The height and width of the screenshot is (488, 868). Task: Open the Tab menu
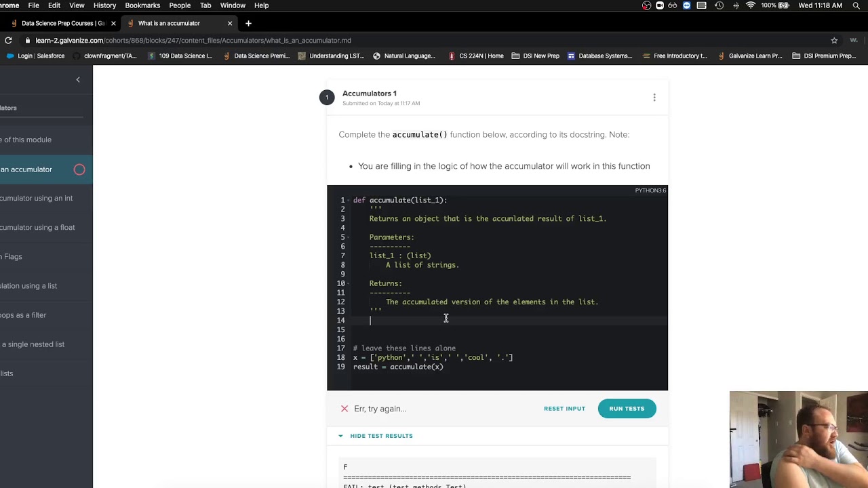point(205,5)
